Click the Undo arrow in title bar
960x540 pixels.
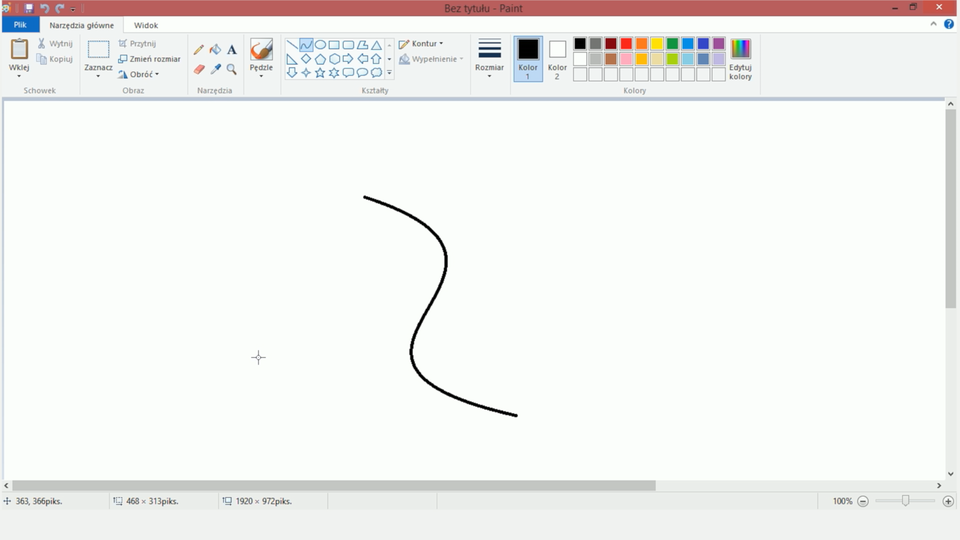[44, 8]
